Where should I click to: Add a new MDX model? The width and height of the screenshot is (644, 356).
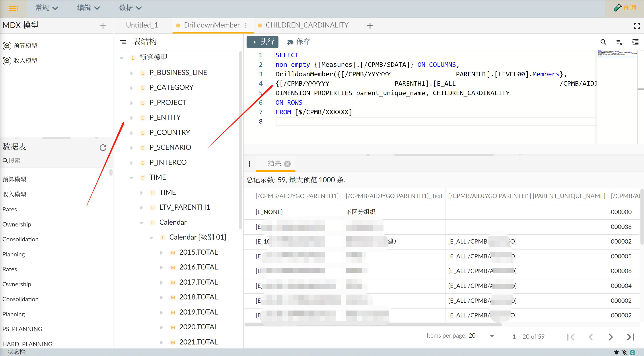click(103, 26)
